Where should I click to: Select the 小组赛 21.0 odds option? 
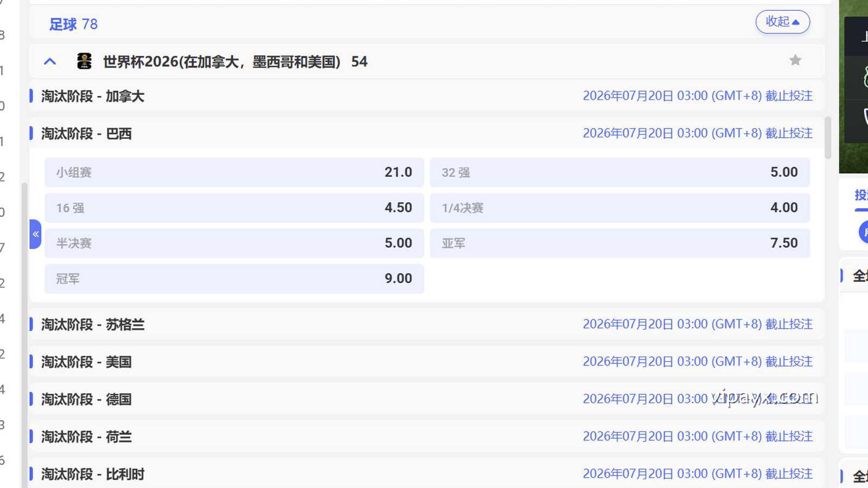click(x=234, y=172)
